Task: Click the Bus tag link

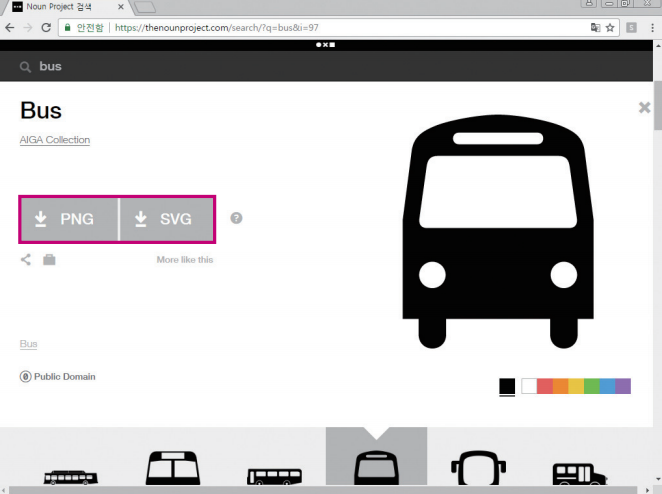Action: [28, 344]
